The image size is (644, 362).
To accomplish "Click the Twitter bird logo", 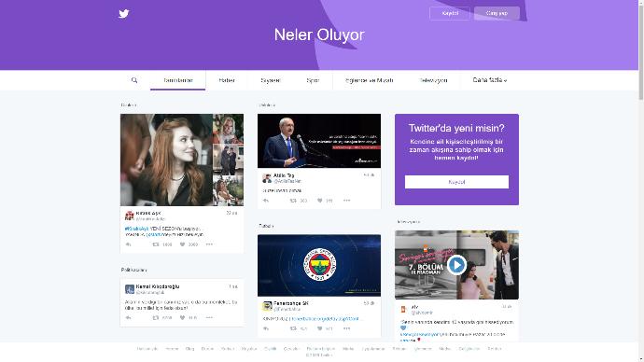I will [123, 14].
